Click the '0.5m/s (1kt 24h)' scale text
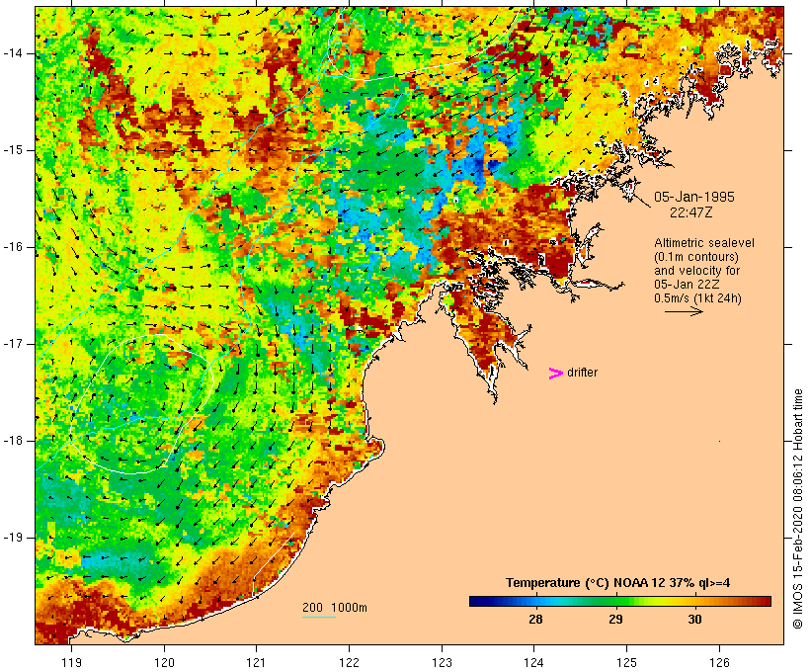The image size is (810, 672). [697, 298]
